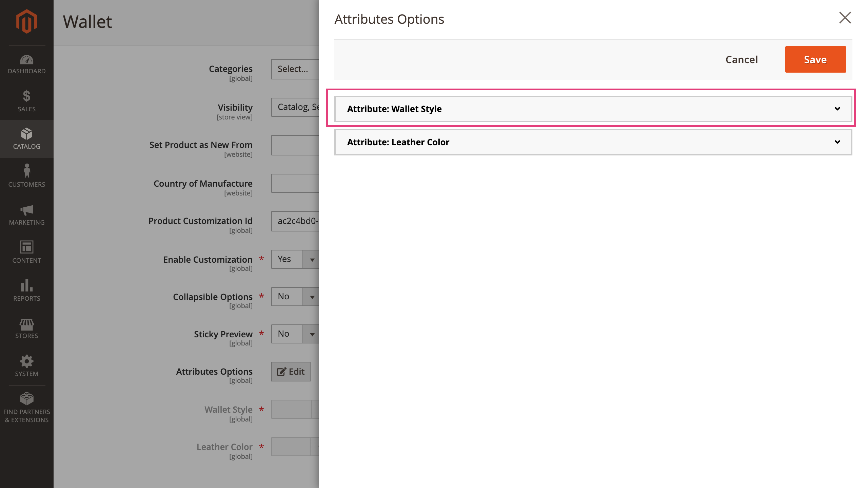Open the Customers section
Screen dimensions: 868x488
[26, 176]
